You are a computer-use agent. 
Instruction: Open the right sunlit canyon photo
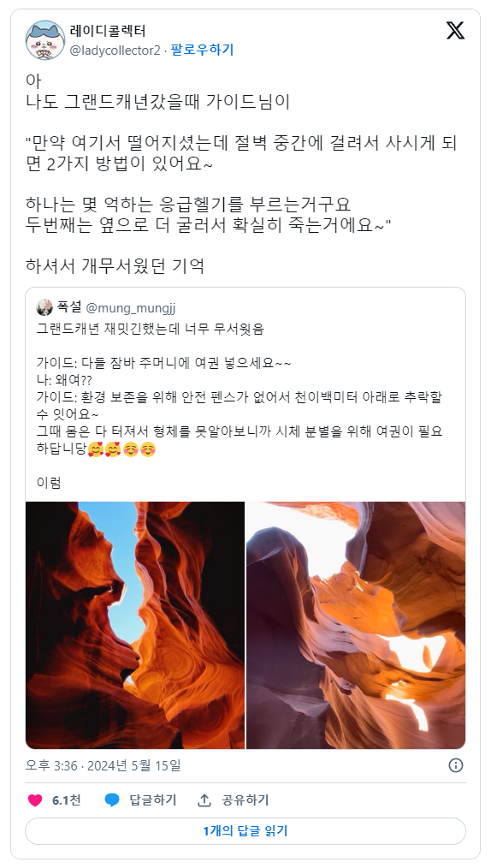pyautogui.click(x=356, y=625)
